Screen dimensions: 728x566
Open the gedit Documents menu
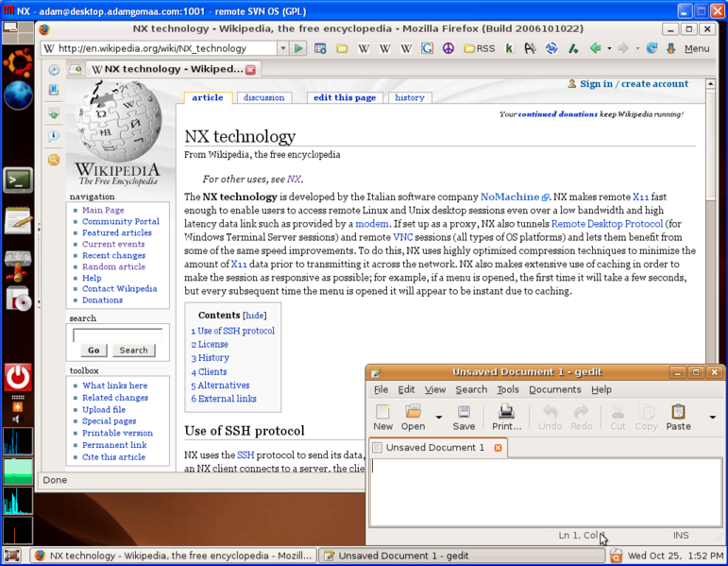[x=555, y=389]
